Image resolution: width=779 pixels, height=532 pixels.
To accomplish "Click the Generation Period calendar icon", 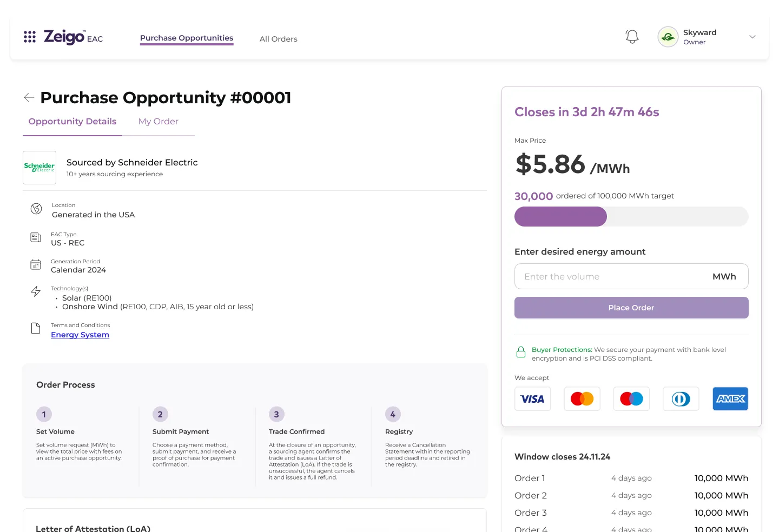I will (36, 264).
